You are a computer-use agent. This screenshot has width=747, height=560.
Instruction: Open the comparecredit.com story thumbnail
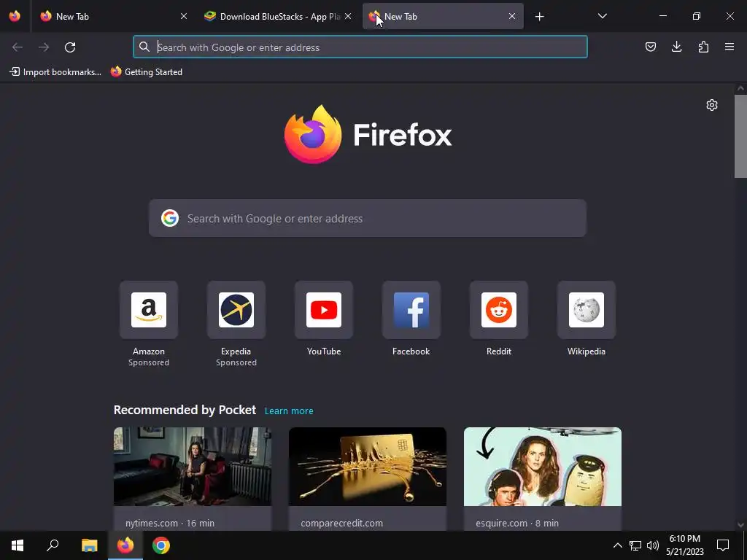coord(368,467)
